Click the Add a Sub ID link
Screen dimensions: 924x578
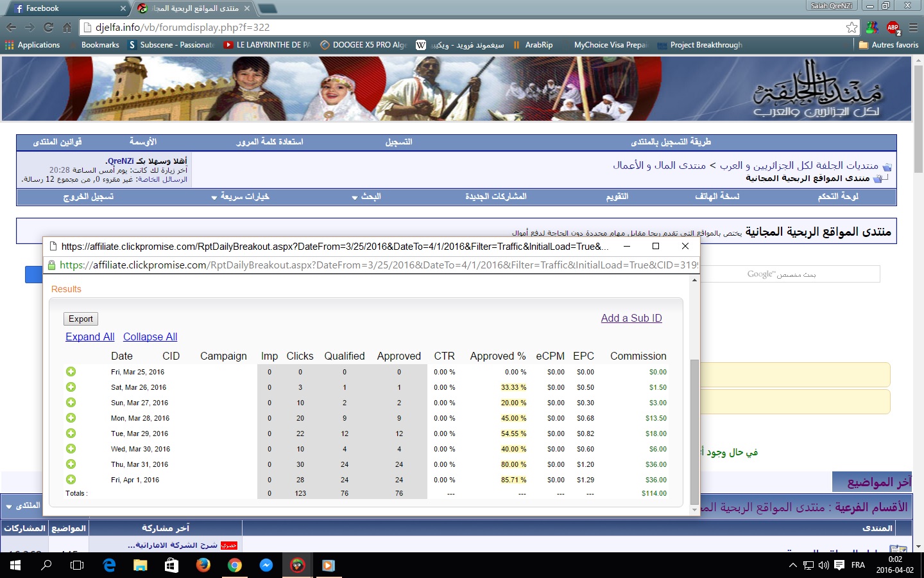tap(631, 319)
